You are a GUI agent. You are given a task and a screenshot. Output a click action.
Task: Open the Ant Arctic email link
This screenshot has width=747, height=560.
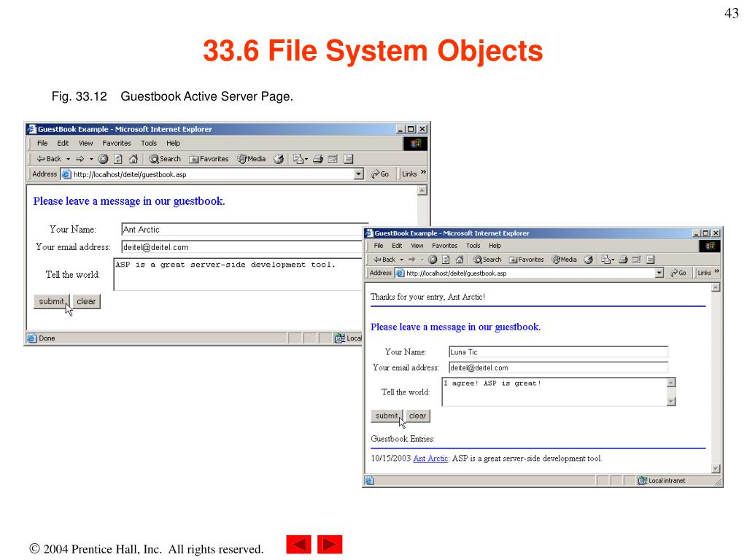(x=430, y=458)
